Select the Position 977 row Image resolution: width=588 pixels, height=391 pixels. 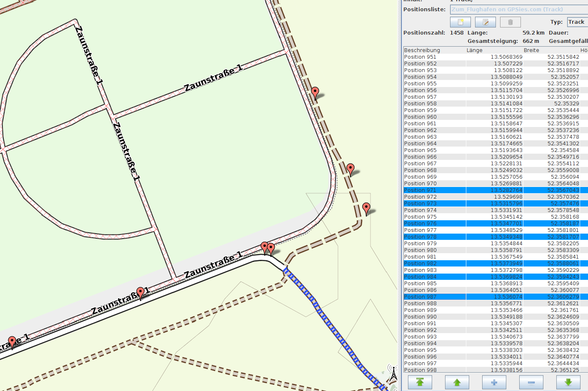pos(495,230)
